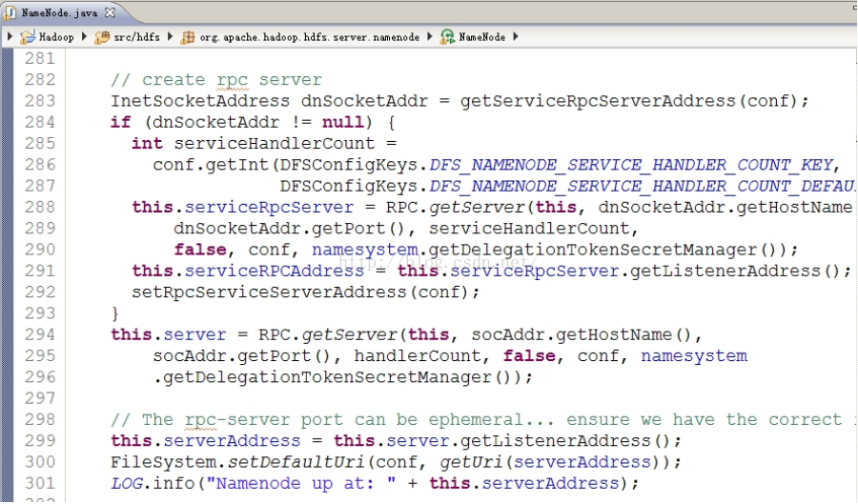The width and height of the screenshot is (858, 504).
Task: Click the 'if' keyword on line 284
Action: point(120,122)
